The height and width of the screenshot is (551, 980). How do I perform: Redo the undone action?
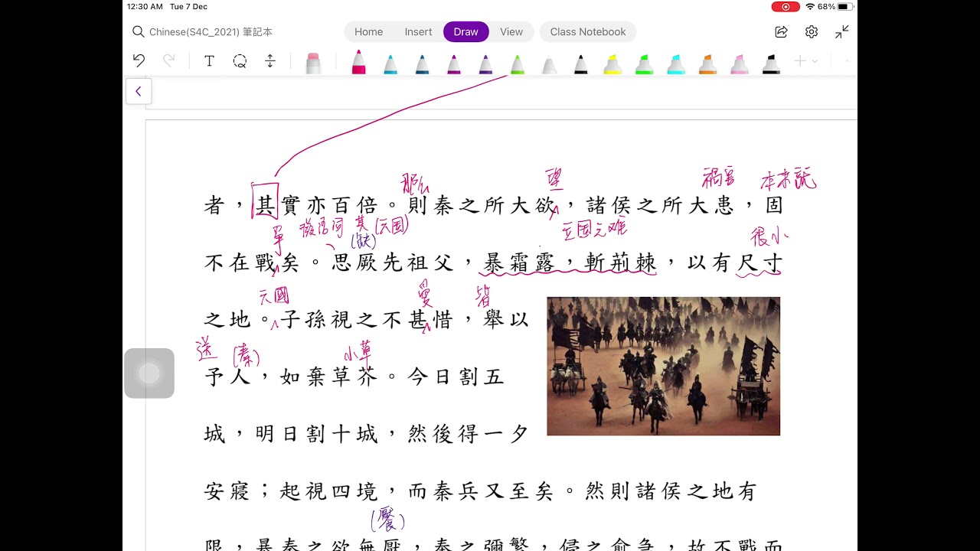coord(169,60)
